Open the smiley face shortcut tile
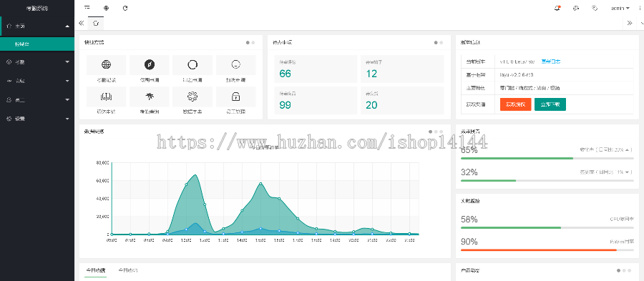The height and width of the screenshot is (281, 644). click(235, 65)
